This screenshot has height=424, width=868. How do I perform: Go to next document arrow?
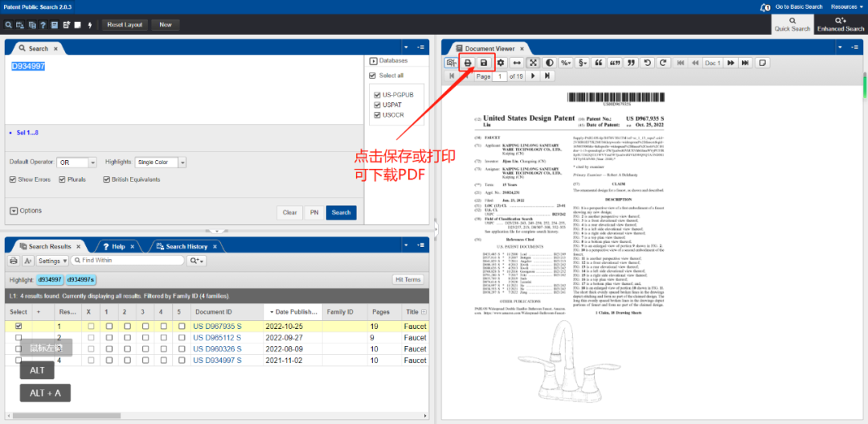(x=731, y=63)
